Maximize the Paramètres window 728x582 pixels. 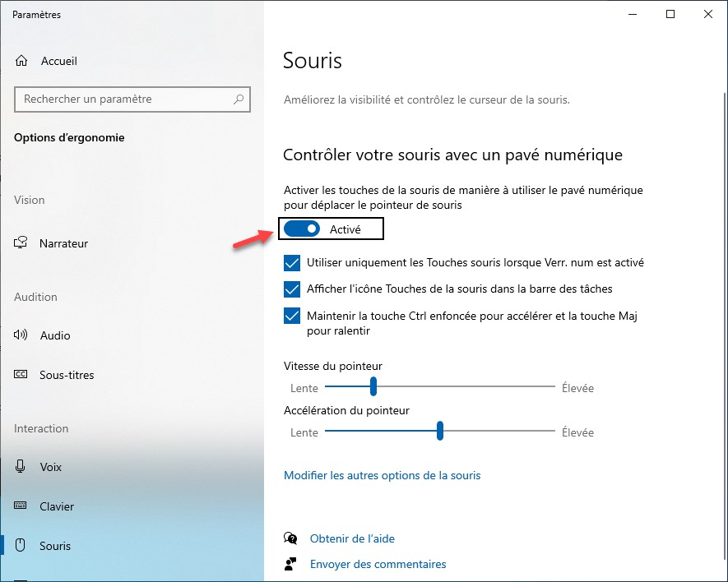[670, 14]
